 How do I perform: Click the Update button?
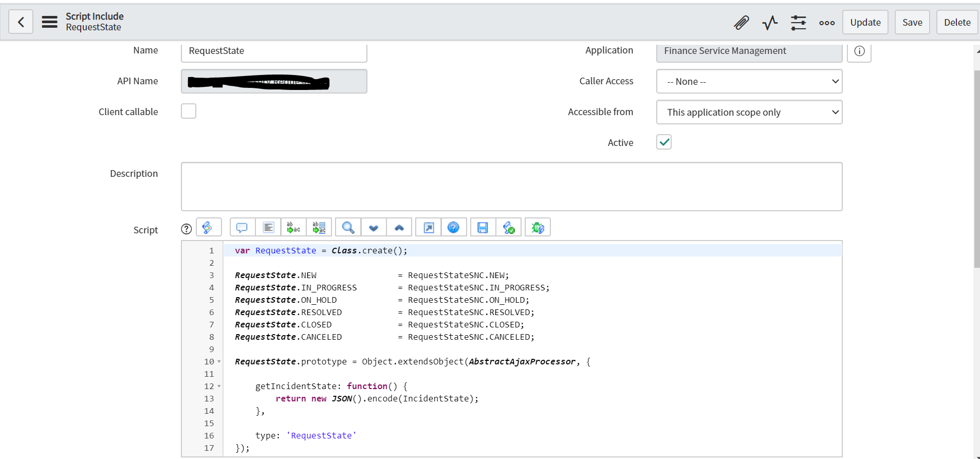click(865, 22)
